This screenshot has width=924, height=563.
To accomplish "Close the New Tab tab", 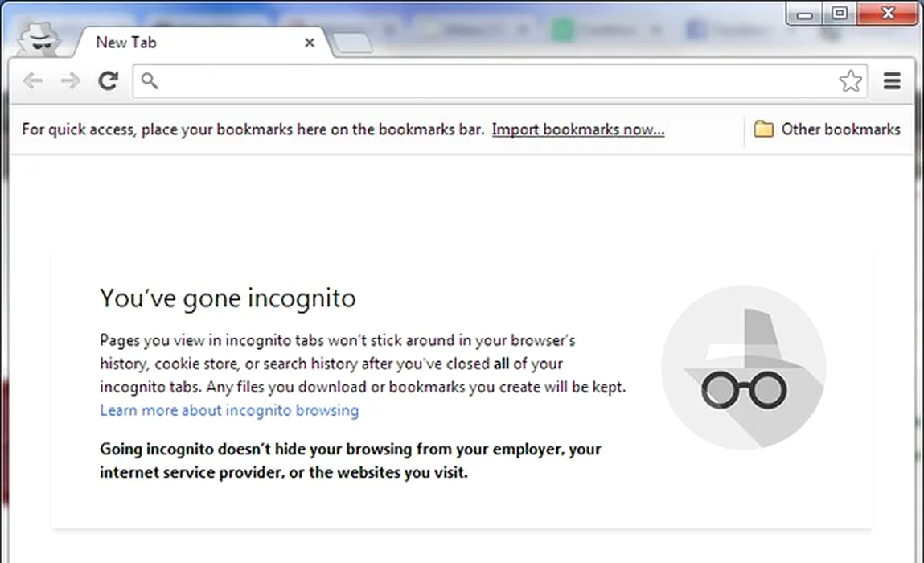I will pos(310,43).
